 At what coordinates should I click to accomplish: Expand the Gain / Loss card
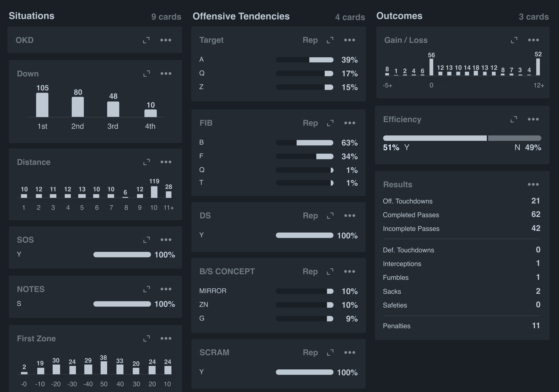point(514,40)
